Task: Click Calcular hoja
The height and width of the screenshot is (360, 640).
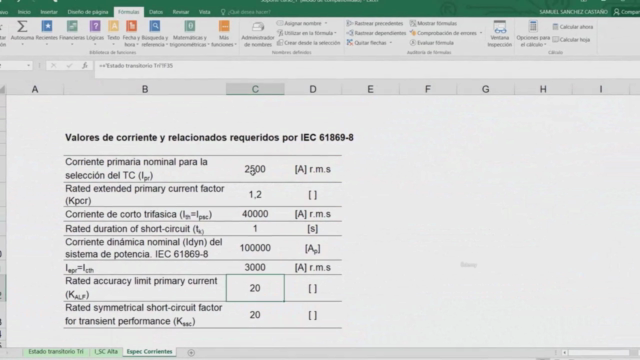Action: pyautogui.click(x=571, y=40)
